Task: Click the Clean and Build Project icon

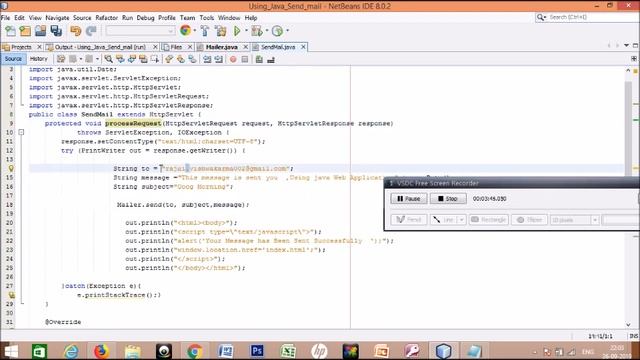Action: point(220,31)
